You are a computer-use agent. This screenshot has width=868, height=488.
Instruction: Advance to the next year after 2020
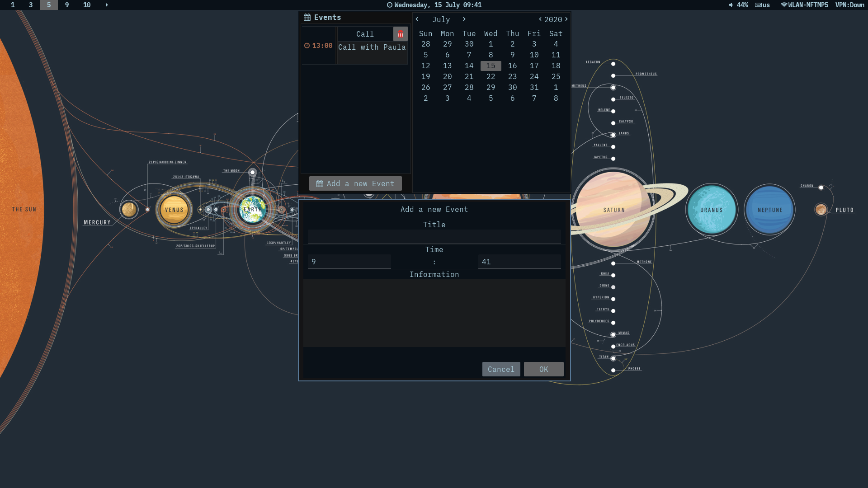point(566,19)
